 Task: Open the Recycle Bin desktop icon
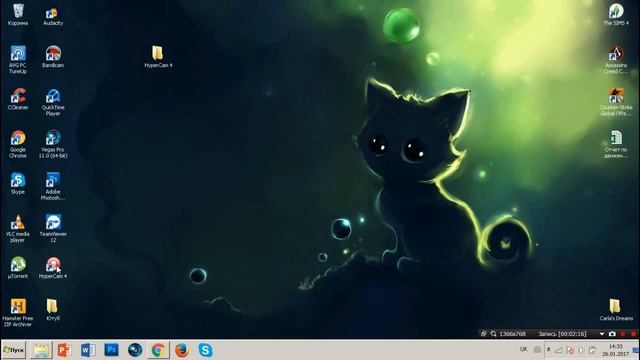pyautogui.click(x=18, y=15)
